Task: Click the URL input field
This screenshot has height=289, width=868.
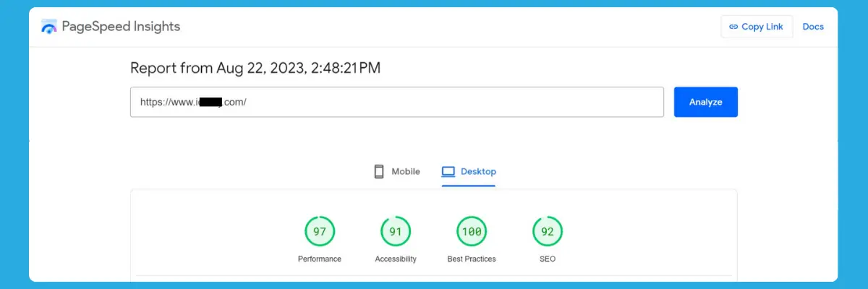Action: [x=397, y=102]
